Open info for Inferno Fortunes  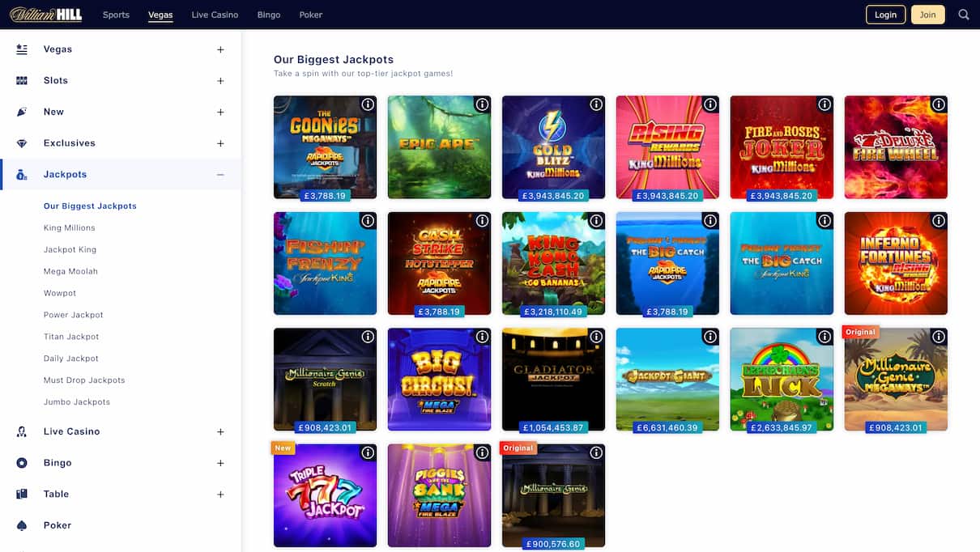tap(939, 221)
